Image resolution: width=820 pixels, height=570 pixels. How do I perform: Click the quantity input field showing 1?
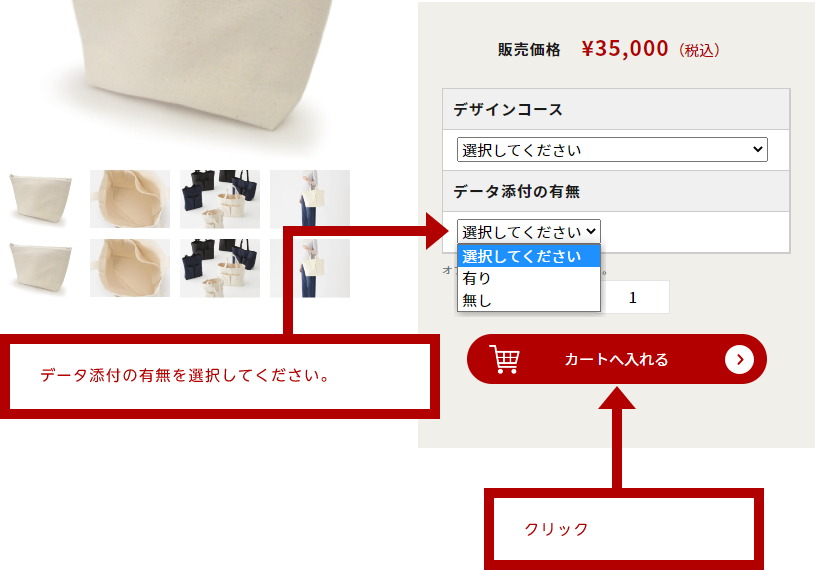634,298
